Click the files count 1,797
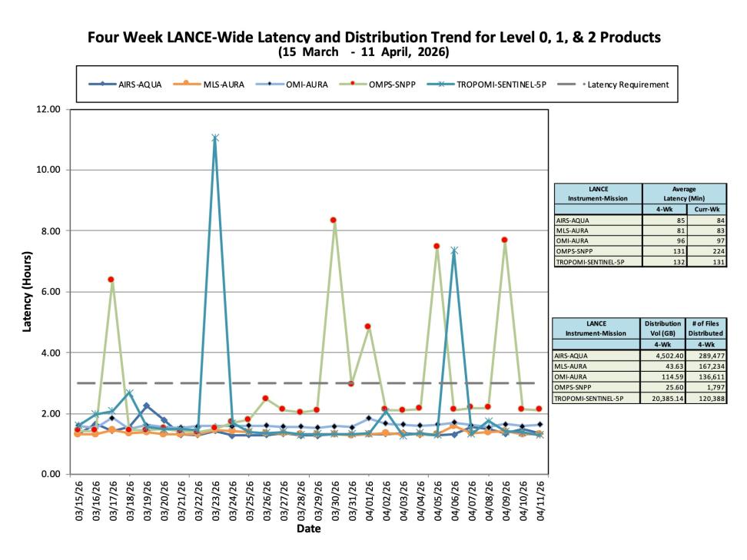Image resolution: width=747 pixels, height=560 pixels. [x=716, y=387]
